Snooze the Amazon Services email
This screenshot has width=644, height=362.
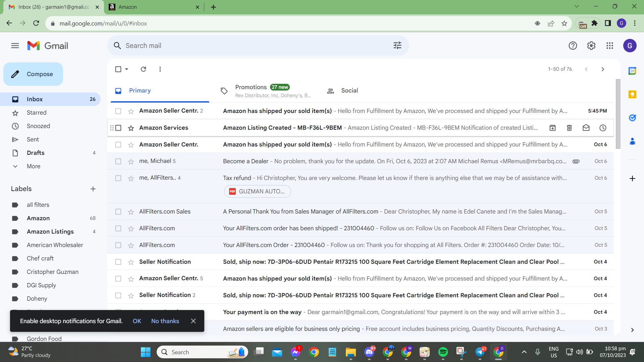click(x=603, y=128)
